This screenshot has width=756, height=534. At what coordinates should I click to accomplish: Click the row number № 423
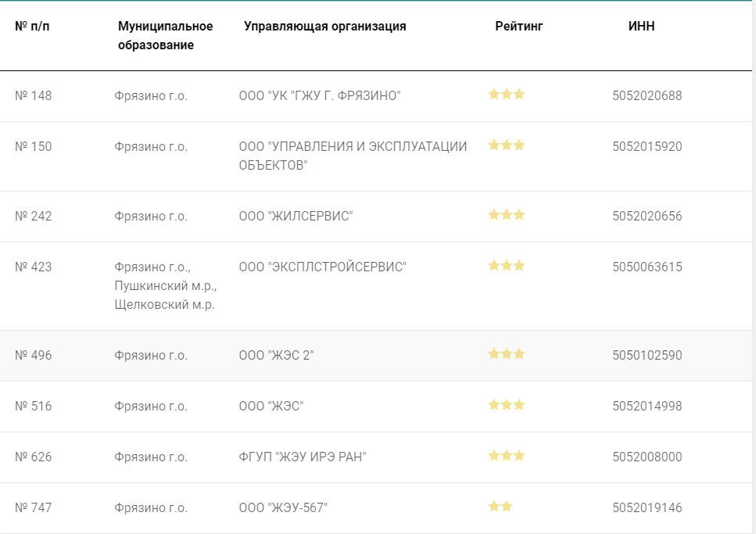[x=34, y=267]
